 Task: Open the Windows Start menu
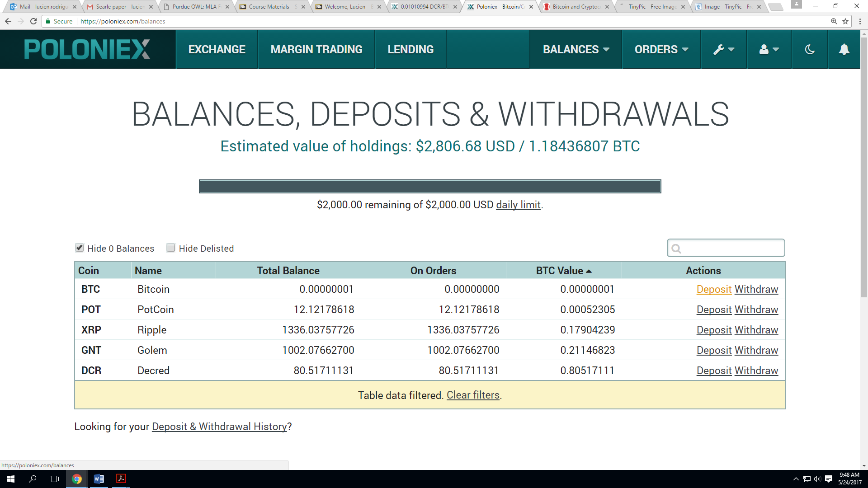pyautogui.click(x=11, y=479)
